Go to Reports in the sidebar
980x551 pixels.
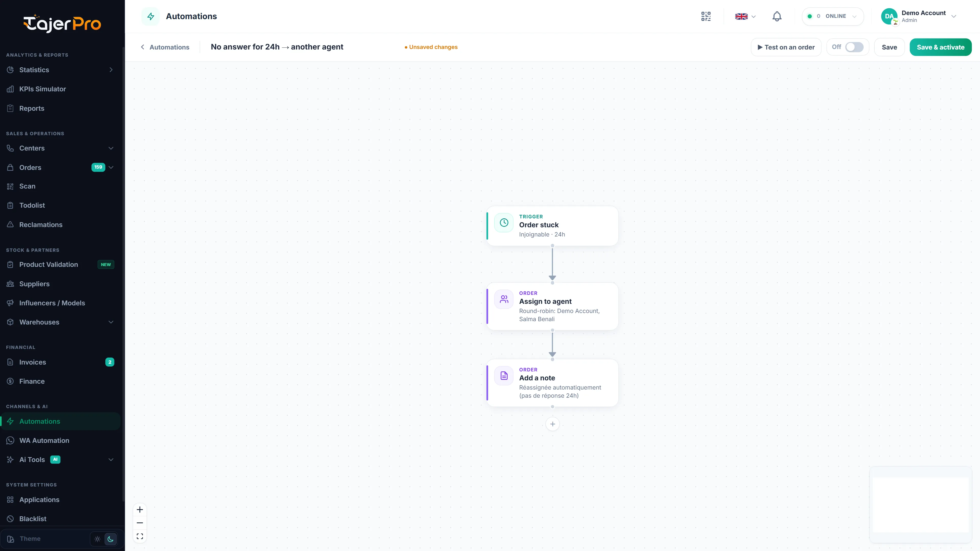[60, 108]
